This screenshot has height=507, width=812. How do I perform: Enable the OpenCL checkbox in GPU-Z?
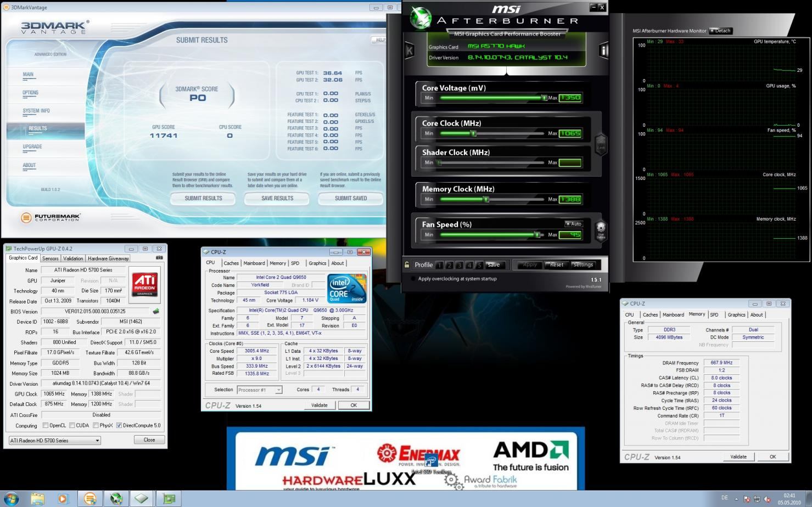pos(46,425)
